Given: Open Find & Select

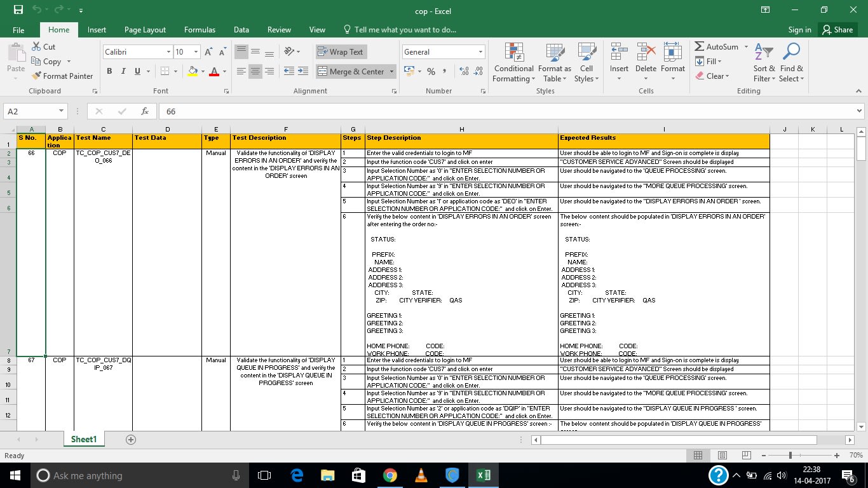Looking at the screenshot, I should 791,62.
